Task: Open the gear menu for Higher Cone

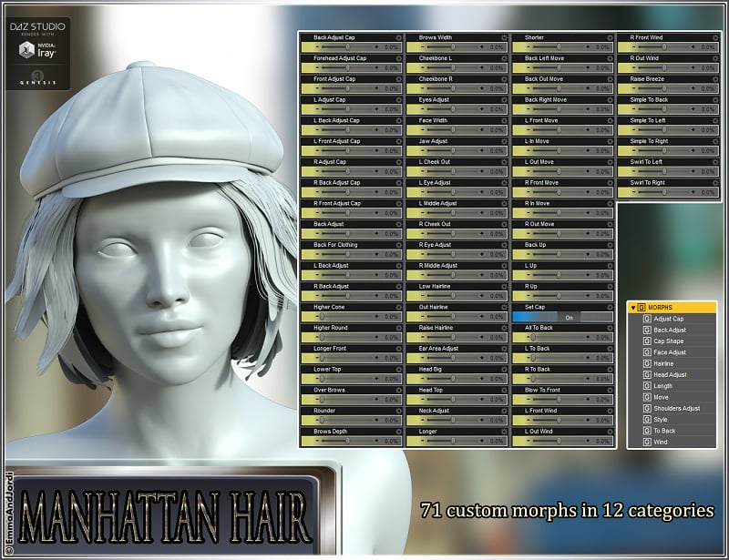Action: (398, 307)
